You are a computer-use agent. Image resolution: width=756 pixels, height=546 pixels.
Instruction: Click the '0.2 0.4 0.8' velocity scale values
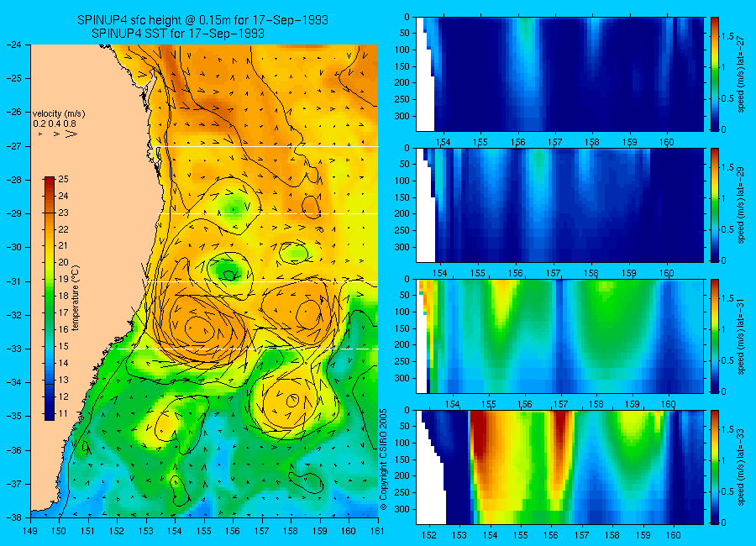tap(55, 124)
